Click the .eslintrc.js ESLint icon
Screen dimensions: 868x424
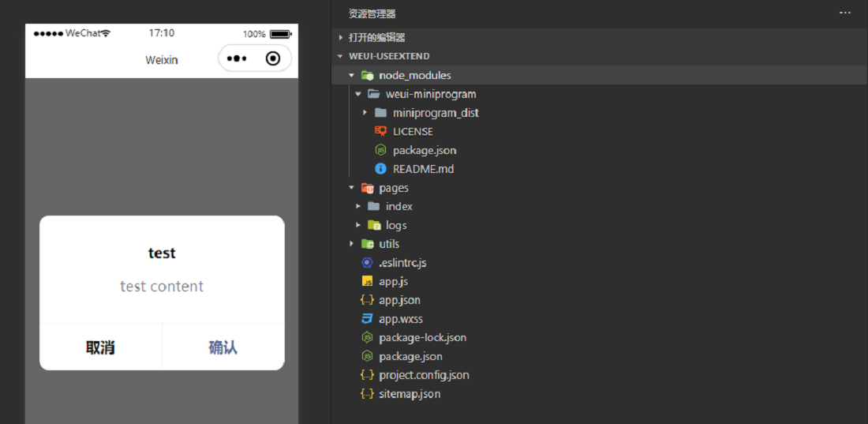pos(366,263)
